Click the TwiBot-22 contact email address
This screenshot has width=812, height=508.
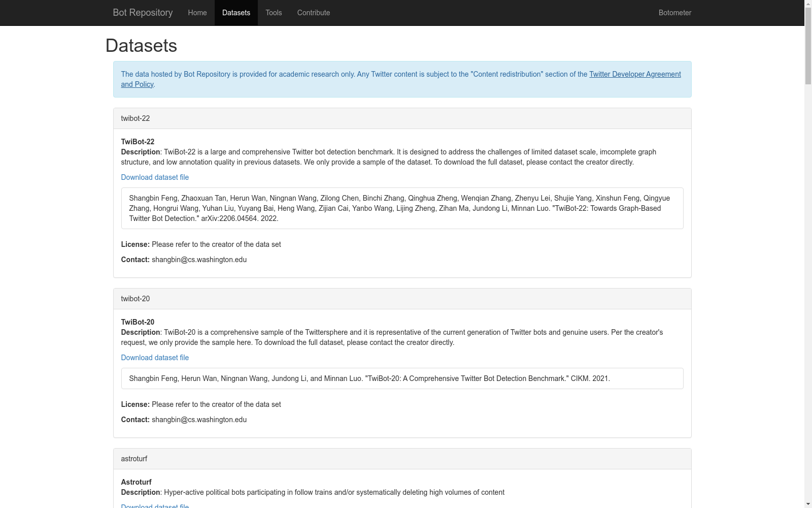coord(199,260)
